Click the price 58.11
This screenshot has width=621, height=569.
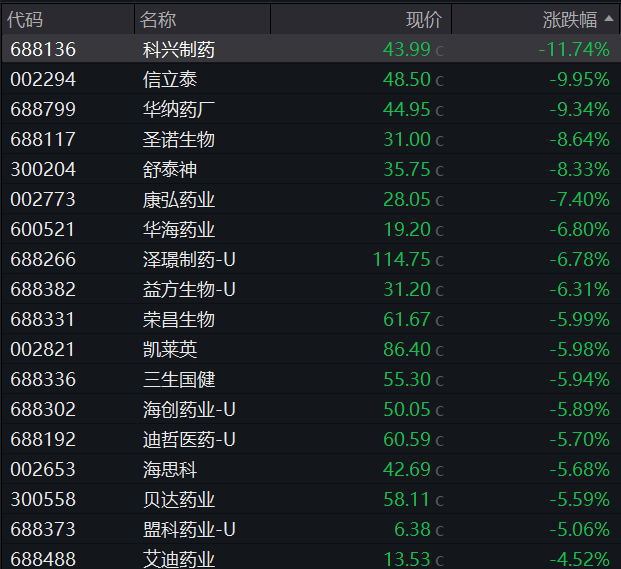tap(406, 500)
